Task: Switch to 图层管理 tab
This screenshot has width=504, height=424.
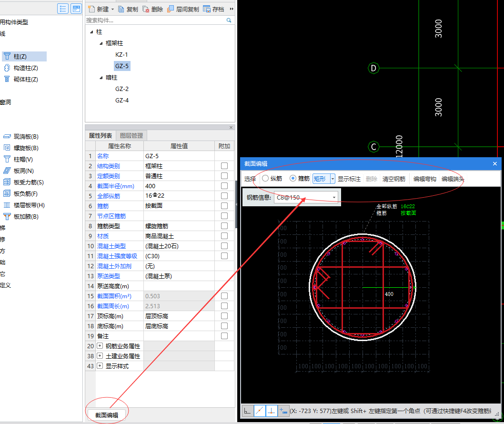Action: 131,136
